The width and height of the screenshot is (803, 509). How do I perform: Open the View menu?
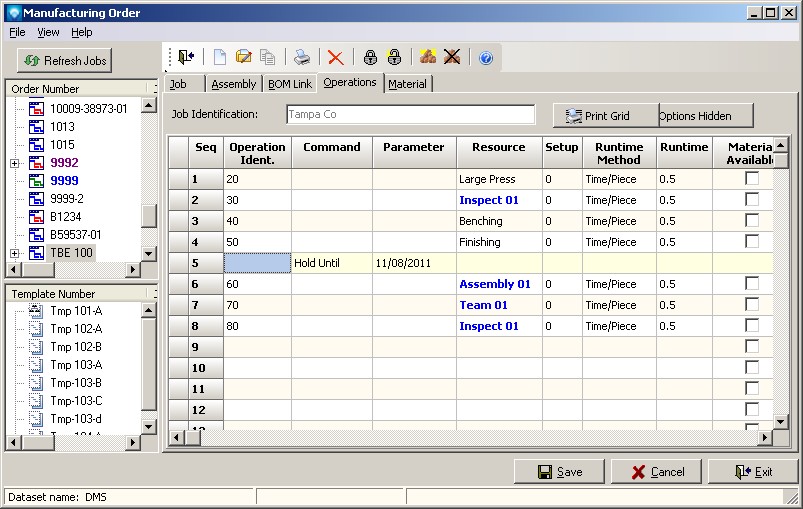coord(48,33)
